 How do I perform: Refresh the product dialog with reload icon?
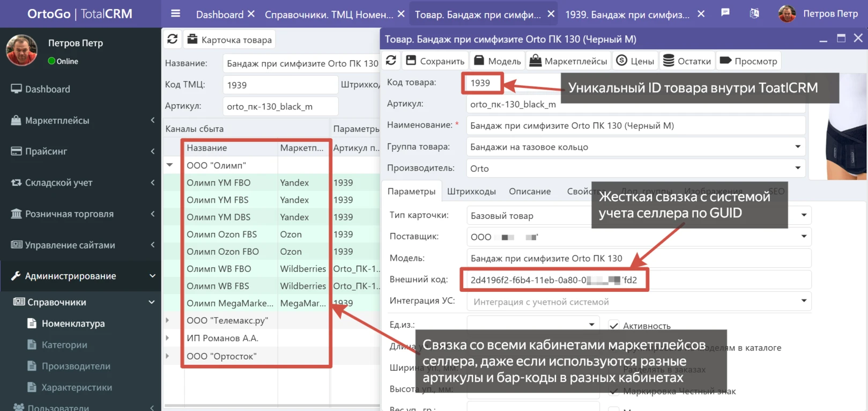click(x=391, y=61)
